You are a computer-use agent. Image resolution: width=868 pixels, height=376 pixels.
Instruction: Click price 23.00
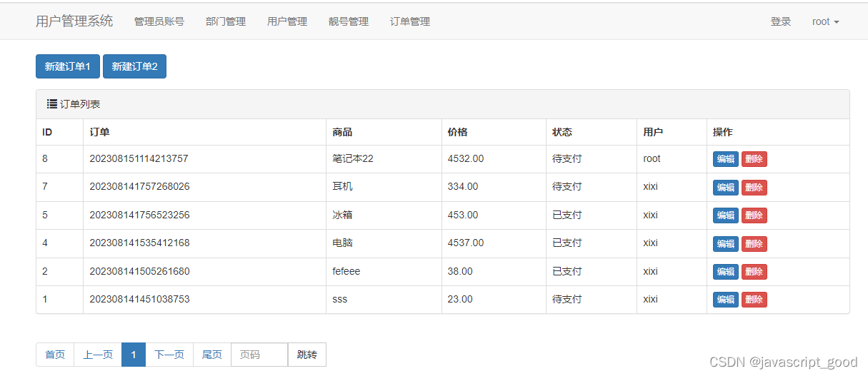[460, 299]
